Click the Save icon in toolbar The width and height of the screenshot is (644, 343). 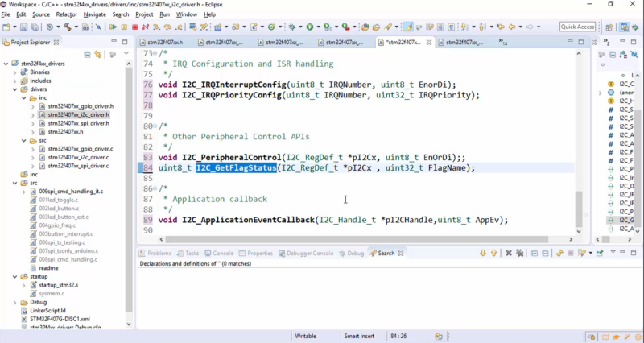tap(23, 27)
